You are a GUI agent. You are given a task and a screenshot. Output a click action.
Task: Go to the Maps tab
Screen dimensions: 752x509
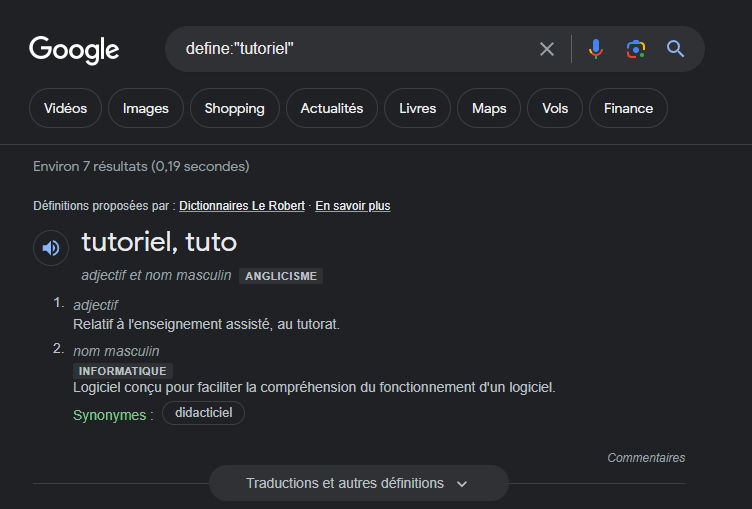point(489,108)
